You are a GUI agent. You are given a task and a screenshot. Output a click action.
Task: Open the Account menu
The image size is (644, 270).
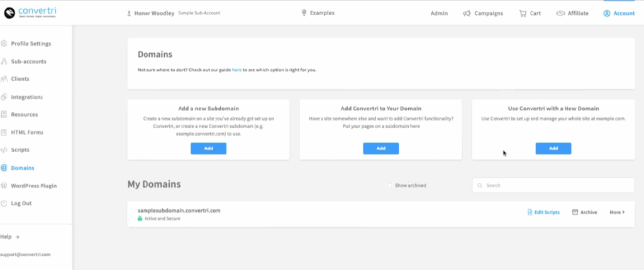tap(619, 13)
